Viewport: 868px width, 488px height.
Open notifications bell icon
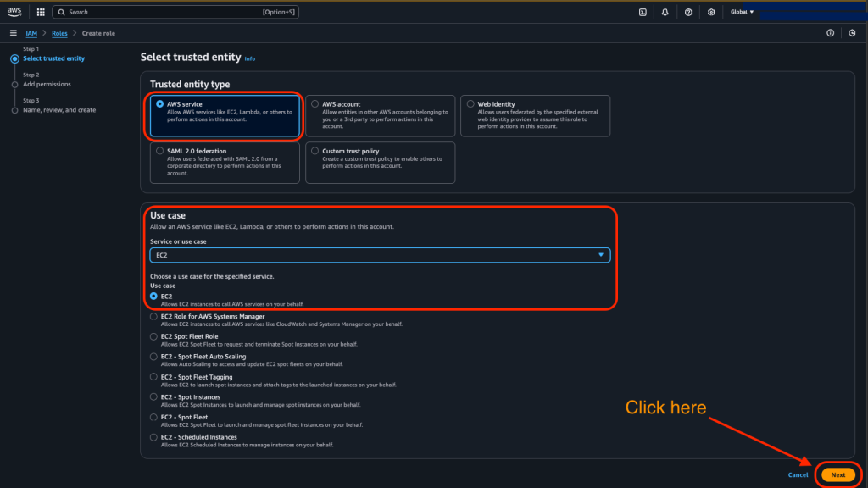[x=665, y=12]
